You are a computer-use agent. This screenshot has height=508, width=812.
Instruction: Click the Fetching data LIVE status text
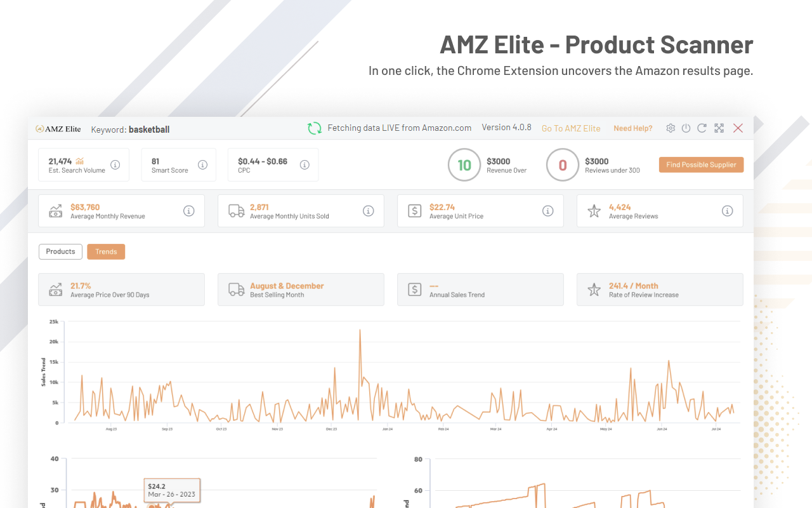click(x=400, y=128)
